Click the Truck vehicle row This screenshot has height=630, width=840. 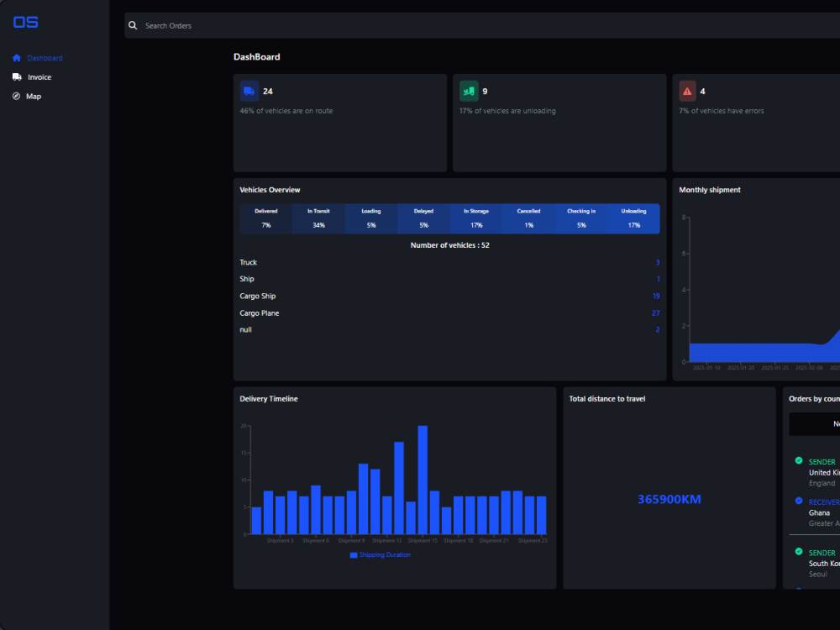[449, 262]
